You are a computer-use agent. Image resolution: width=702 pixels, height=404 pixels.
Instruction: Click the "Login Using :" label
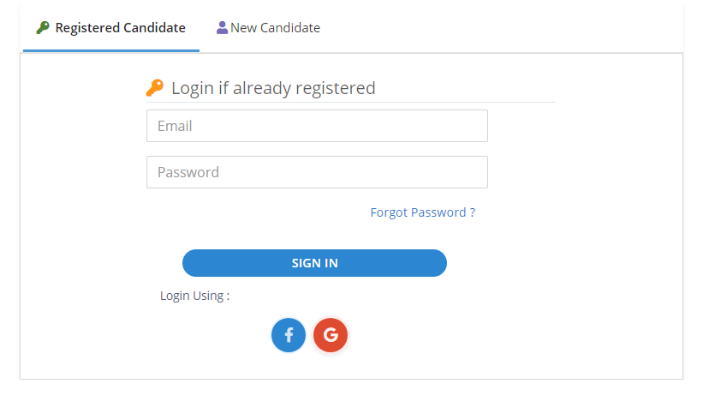(x=195, y=296)
